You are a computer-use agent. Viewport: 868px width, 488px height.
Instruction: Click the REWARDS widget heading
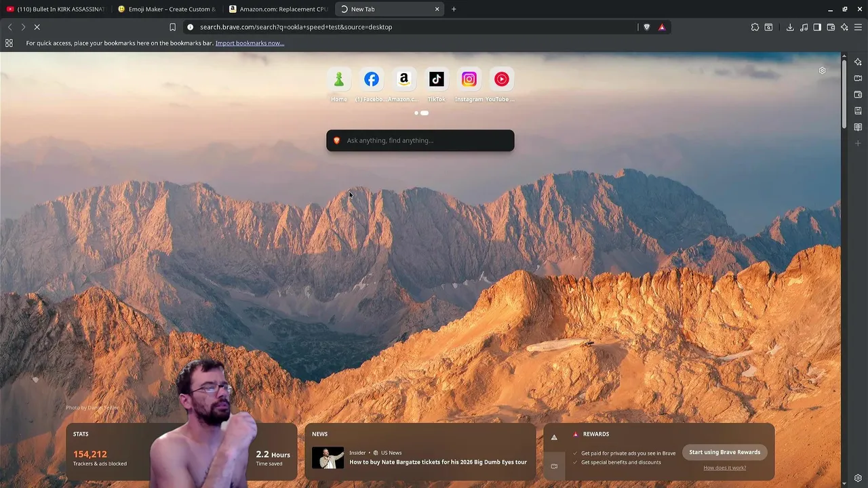[596, 434]
